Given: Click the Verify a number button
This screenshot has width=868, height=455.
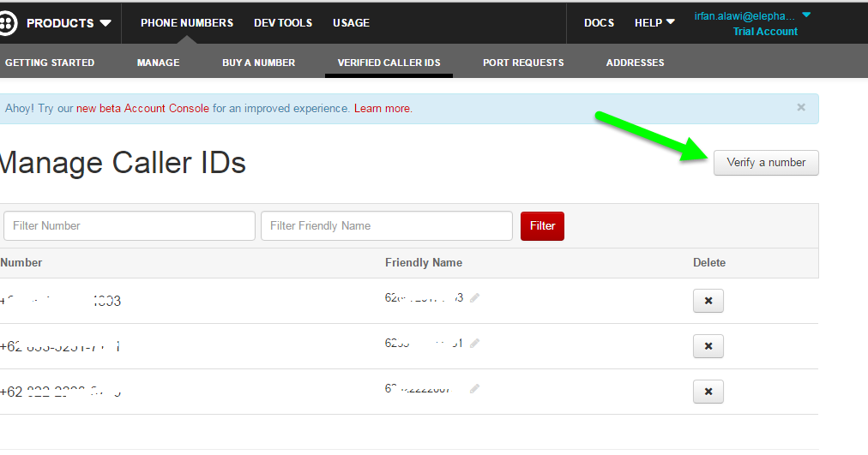Looking at the screenshot, I should (x=766, y=163).
